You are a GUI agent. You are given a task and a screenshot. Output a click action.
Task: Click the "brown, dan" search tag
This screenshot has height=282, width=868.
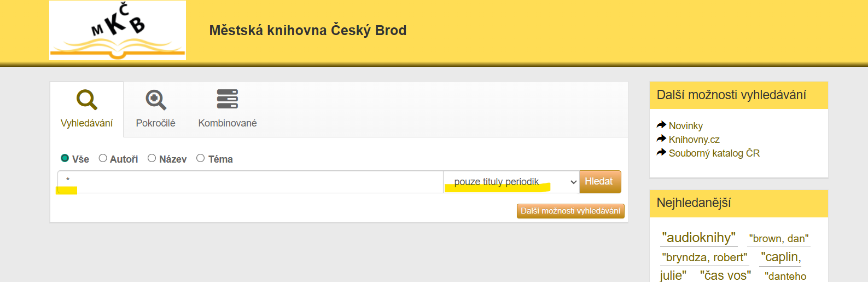(778, 239)
